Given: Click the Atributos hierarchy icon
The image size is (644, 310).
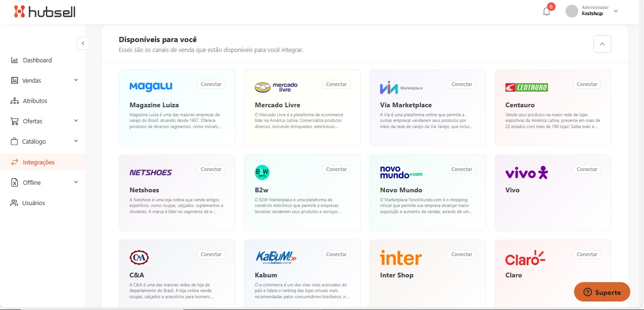Looking at the screenshot, I should 14,101.
